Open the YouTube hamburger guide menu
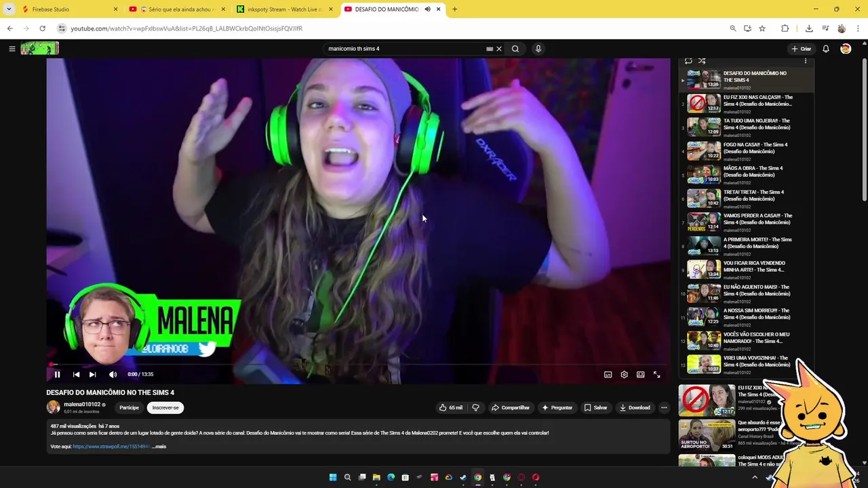 pyautogui.click(x=12, y=49)
